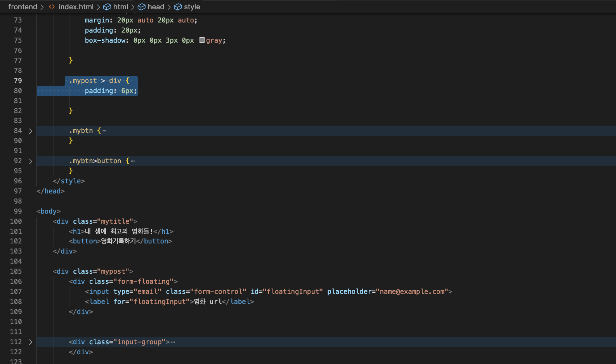This screenshot has width=616, height=364.
Task: Click the style symbol cube icon
Action: pyautogui.click(x=178, y=7)
